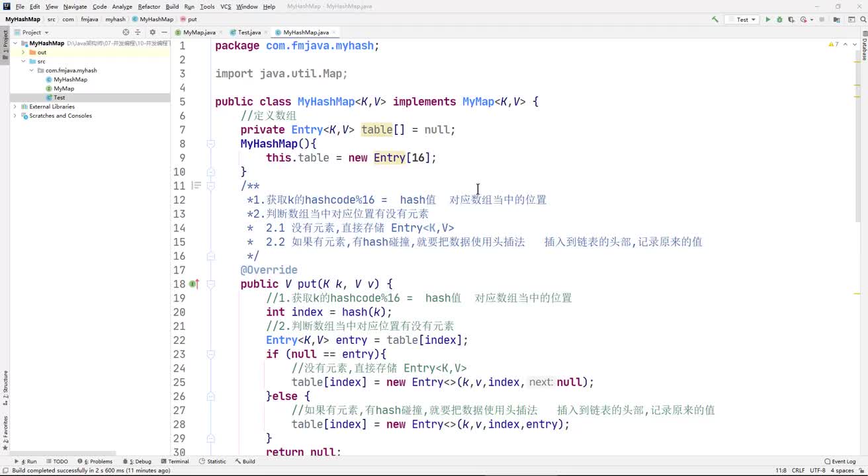
Task: Click the disabled Stop button in toolbar
Action: point(822,19)
